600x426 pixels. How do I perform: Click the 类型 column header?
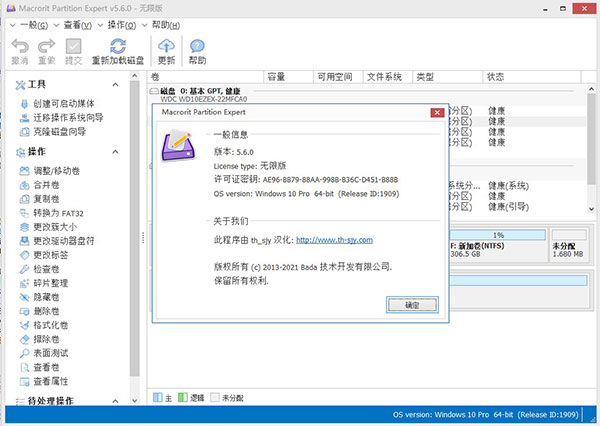pyautogui.click(x=448, y=77)
